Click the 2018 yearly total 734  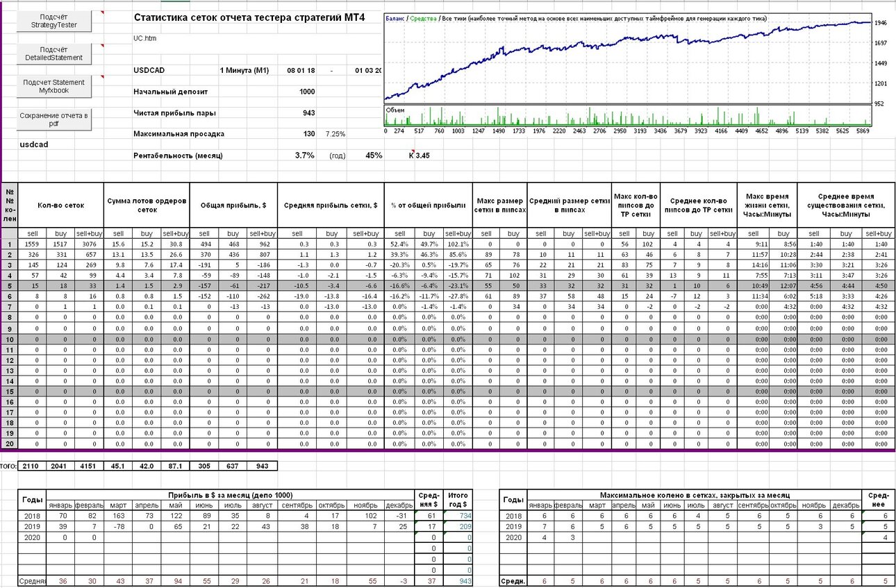(458, 516)
